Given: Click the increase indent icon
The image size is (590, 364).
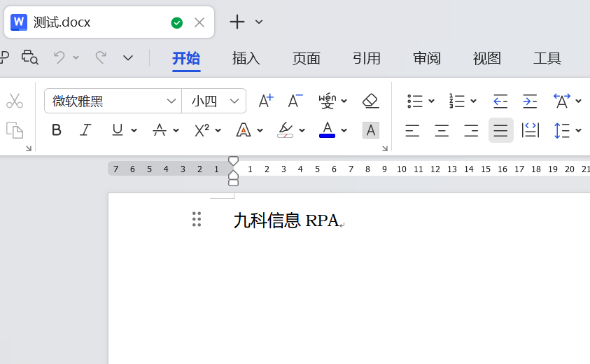Looking at the screenshot, I should pyautogui.click(x=530, y=101).
